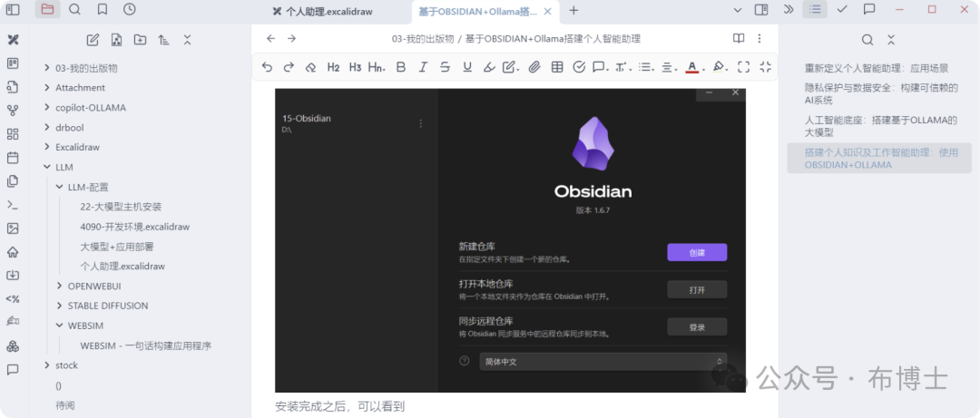Toggle text highlight marker

(489, 67)
